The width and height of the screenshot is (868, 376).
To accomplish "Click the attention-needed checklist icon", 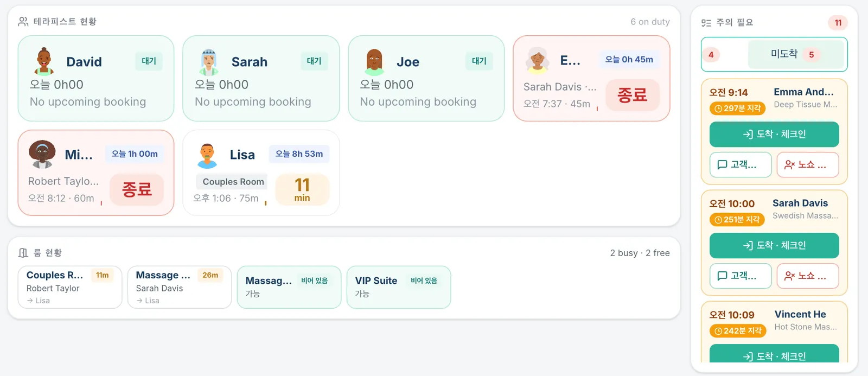I will click(706, 23).
